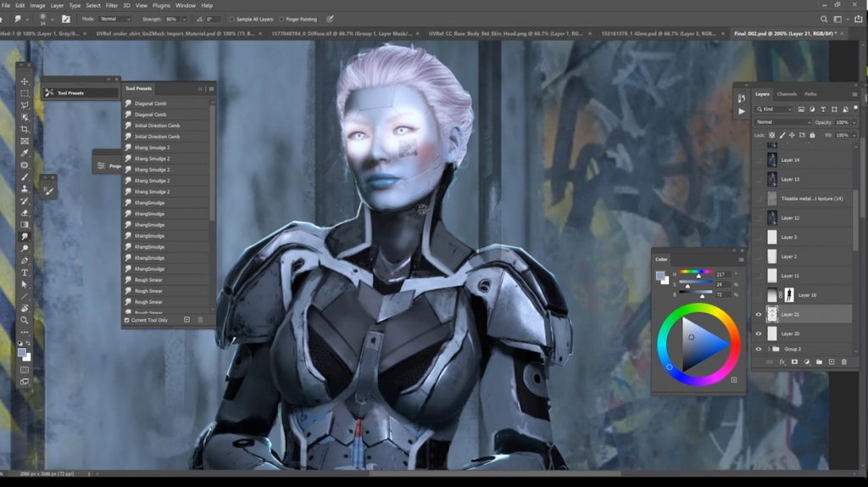868x487 pixels.
Task: Pick the Eyedropper tool
Action: 25,153
